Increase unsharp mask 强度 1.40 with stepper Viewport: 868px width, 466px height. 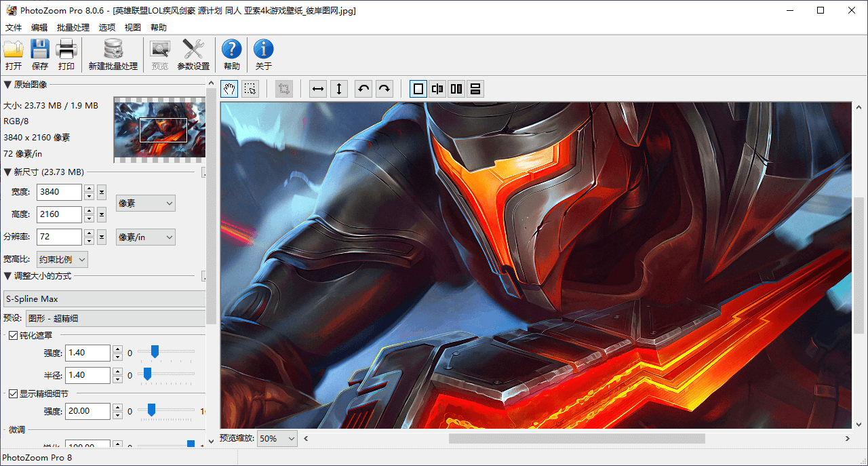(x=117, y=349)
